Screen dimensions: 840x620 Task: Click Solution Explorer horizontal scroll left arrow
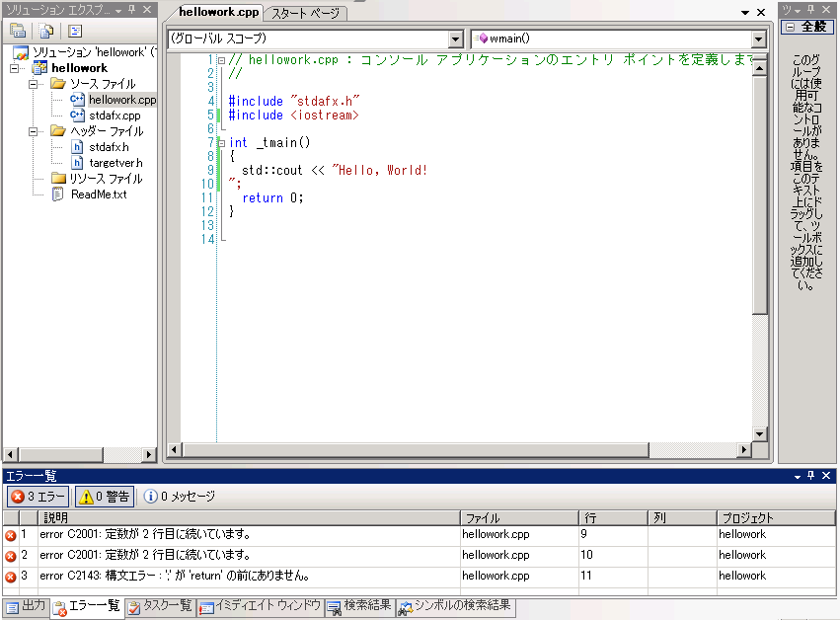[10, 455]
